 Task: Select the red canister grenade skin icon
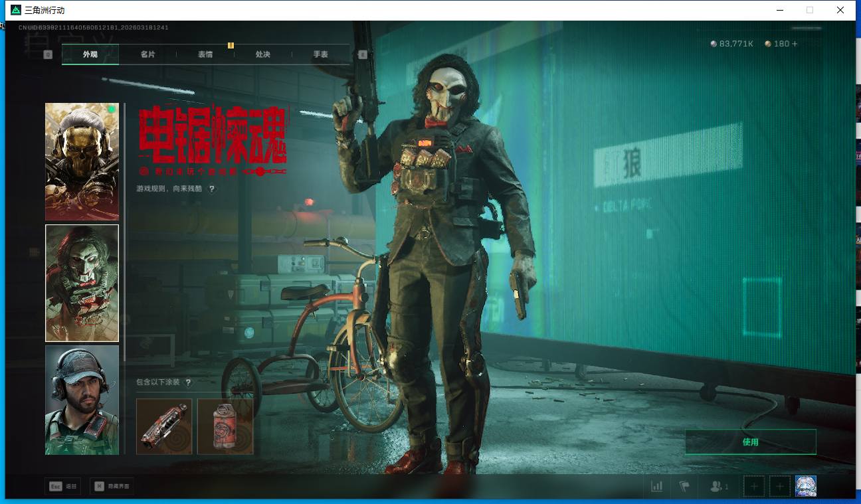pos(225,426)
